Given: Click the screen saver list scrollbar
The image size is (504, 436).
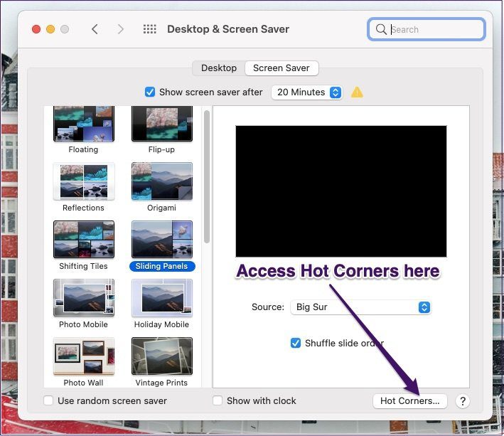Looking at the screenshot, I should tap(207, 177).
